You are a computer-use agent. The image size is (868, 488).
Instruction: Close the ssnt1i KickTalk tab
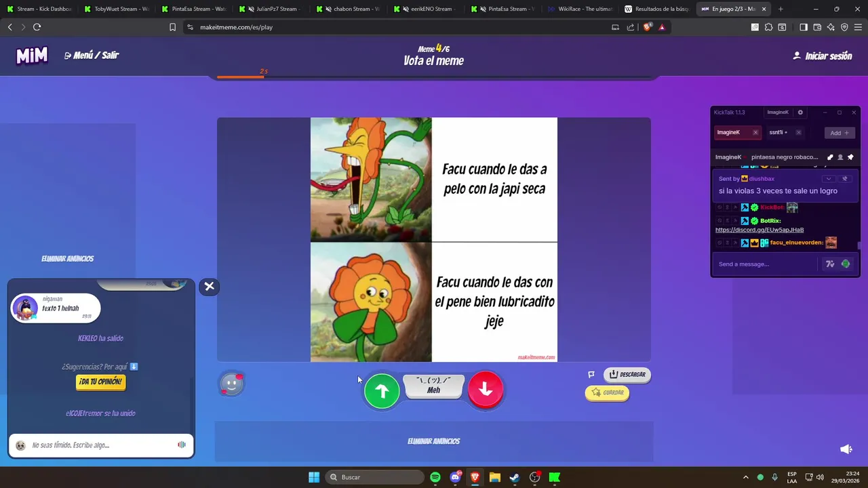click(798, 133)
